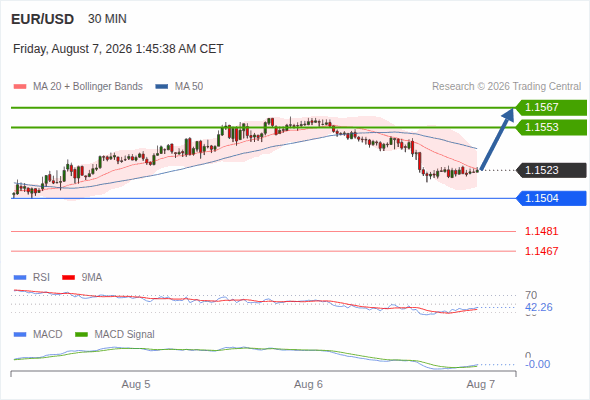Click the EUR/USD pair title
This screenshot has height=400, width=590.
click(43, 19)
